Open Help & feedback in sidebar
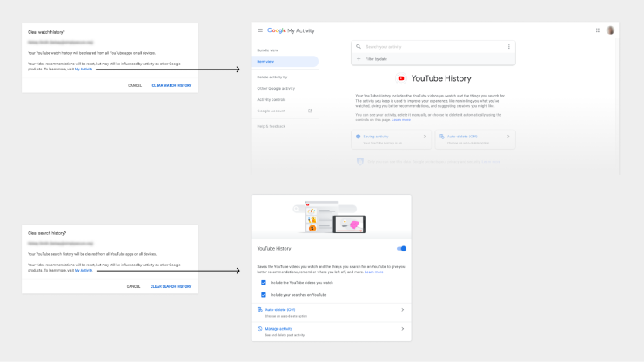The image size is (644, 362). click(x=271, y=126)
